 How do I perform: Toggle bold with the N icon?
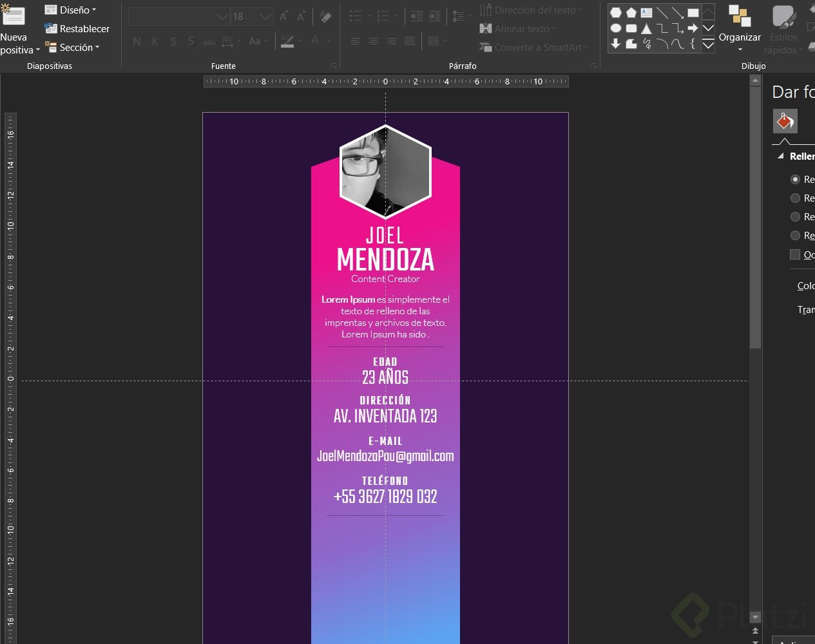[x=137, y=42]
